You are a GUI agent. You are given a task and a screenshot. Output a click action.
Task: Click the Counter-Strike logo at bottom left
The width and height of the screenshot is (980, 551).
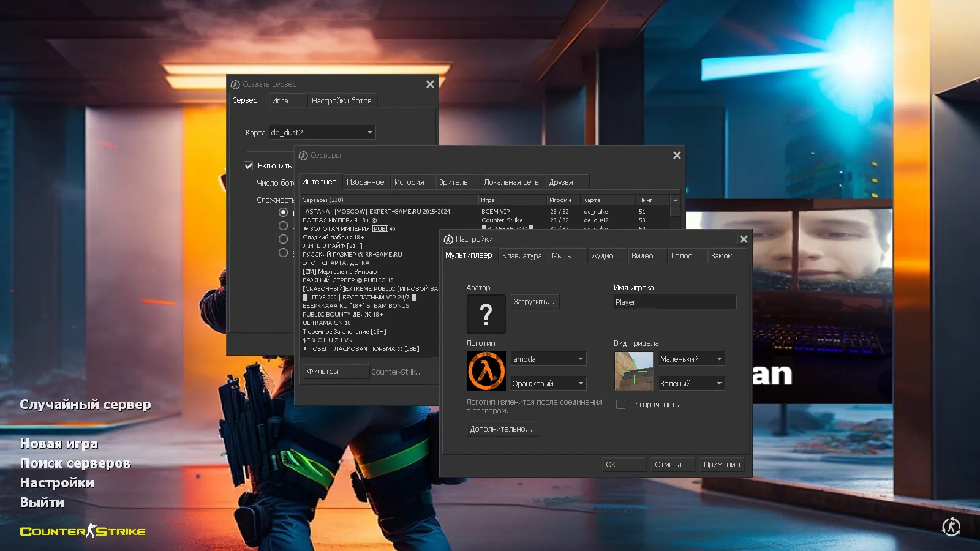pos(83,531)
